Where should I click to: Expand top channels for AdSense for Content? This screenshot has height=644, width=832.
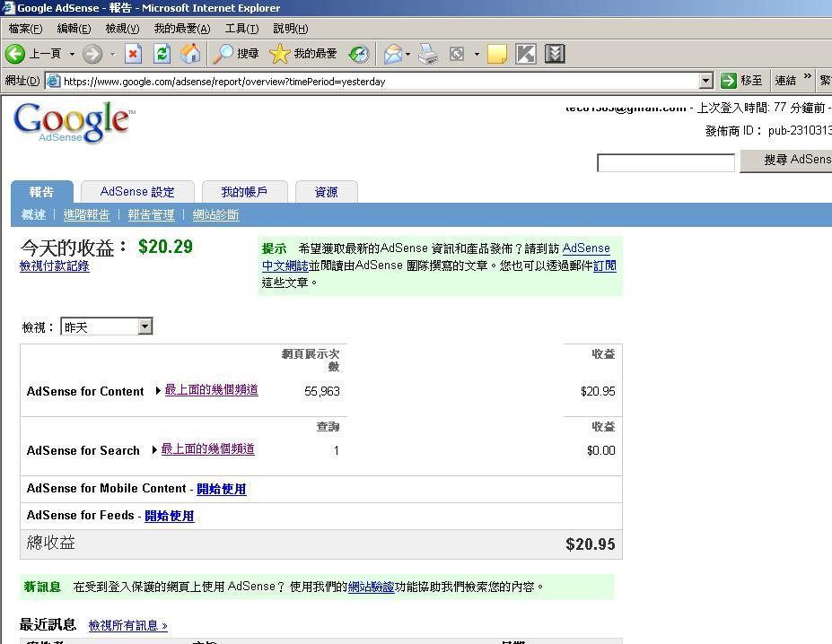211,390
